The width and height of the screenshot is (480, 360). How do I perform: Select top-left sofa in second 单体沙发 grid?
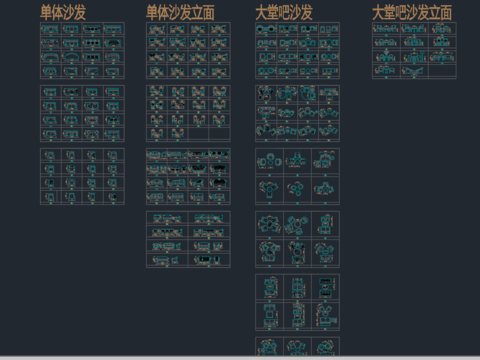51,92
